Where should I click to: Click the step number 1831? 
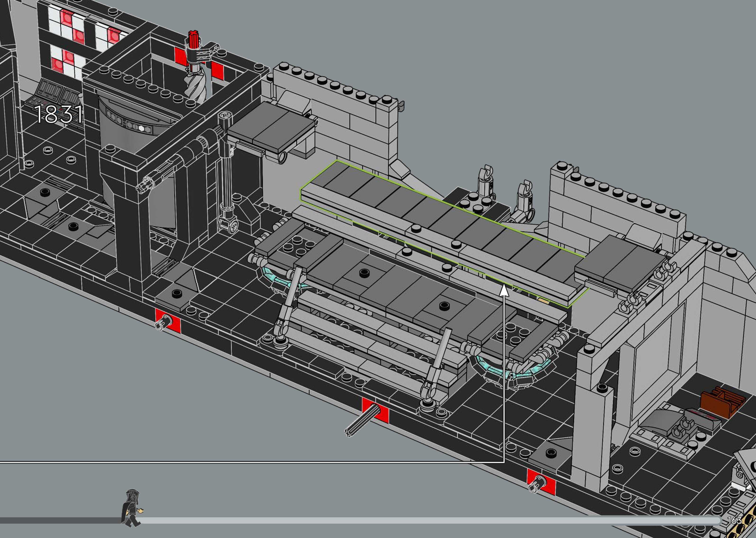coord(58,115)
